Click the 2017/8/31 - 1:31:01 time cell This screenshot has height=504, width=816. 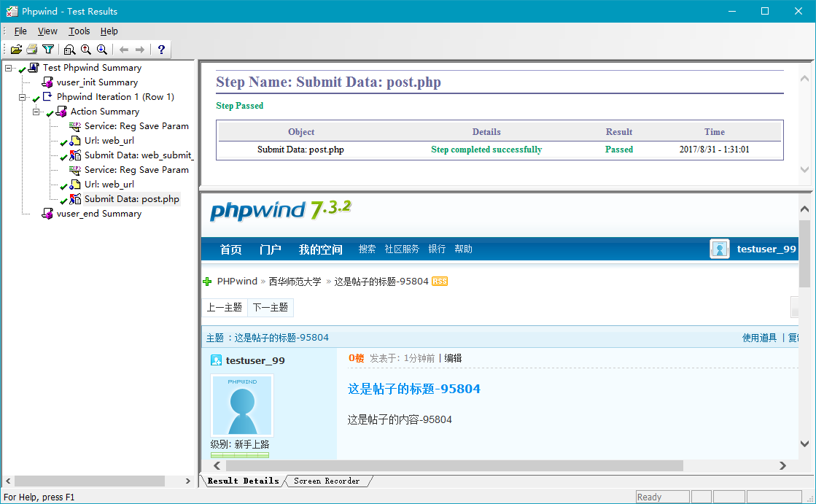714,150
